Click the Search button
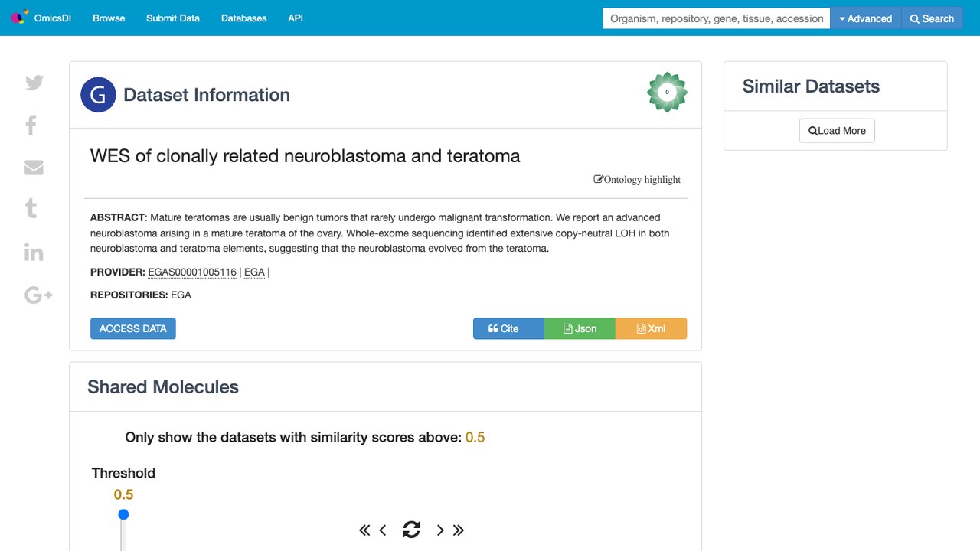Image resolution: width=980 pixels, height=551 pixels. 932,18
